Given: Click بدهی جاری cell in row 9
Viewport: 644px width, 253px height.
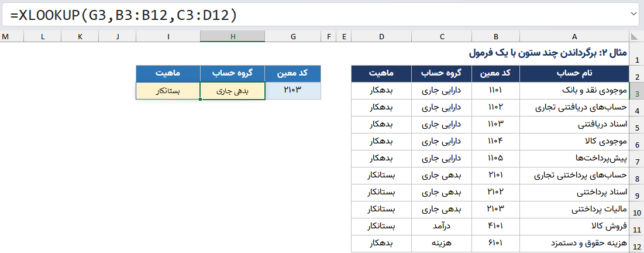Looking at the screenshot, I should [442, 193].
